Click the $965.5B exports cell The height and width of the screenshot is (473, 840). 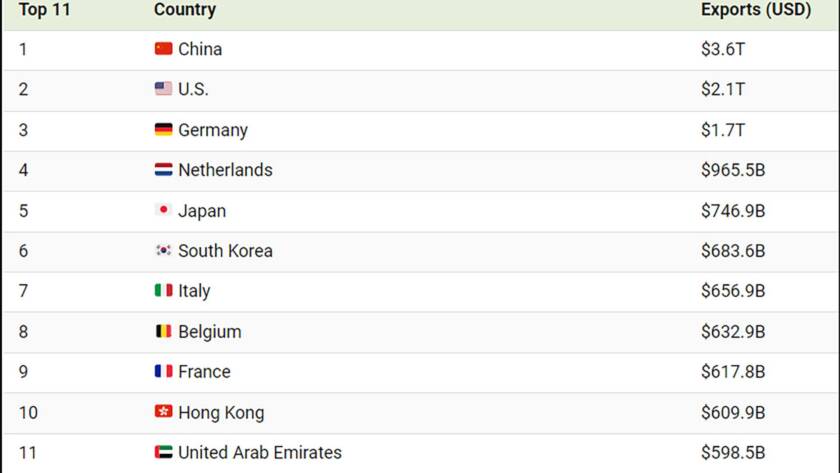(733, 170)
